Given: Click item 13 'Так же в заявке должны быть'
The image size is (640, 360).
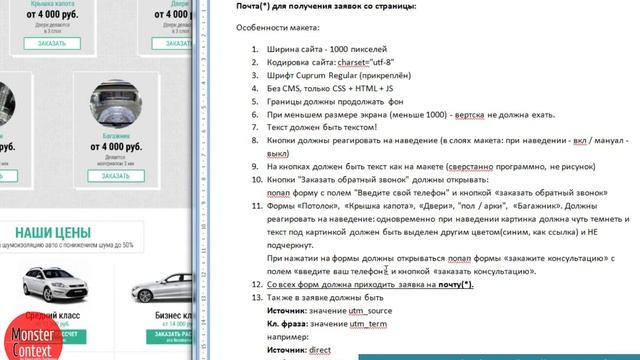Looking at the screenshot, I should 325,298.
